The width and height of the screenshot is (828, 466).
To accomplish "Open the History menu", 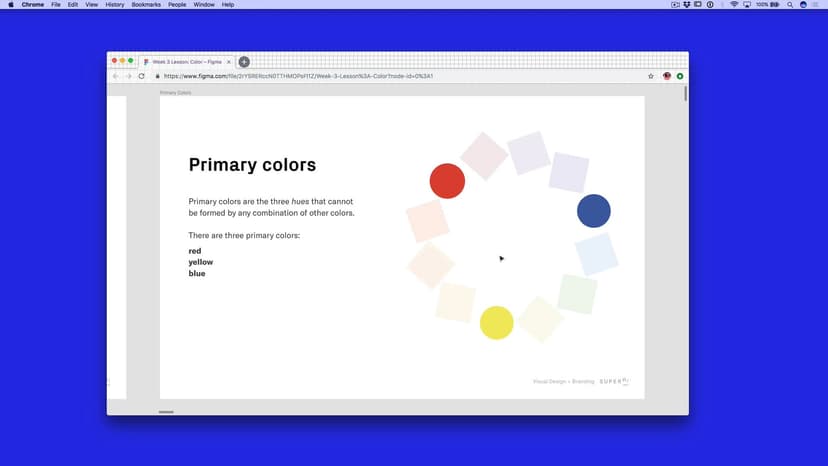I will pyautogui.click(x=115, y=5).
